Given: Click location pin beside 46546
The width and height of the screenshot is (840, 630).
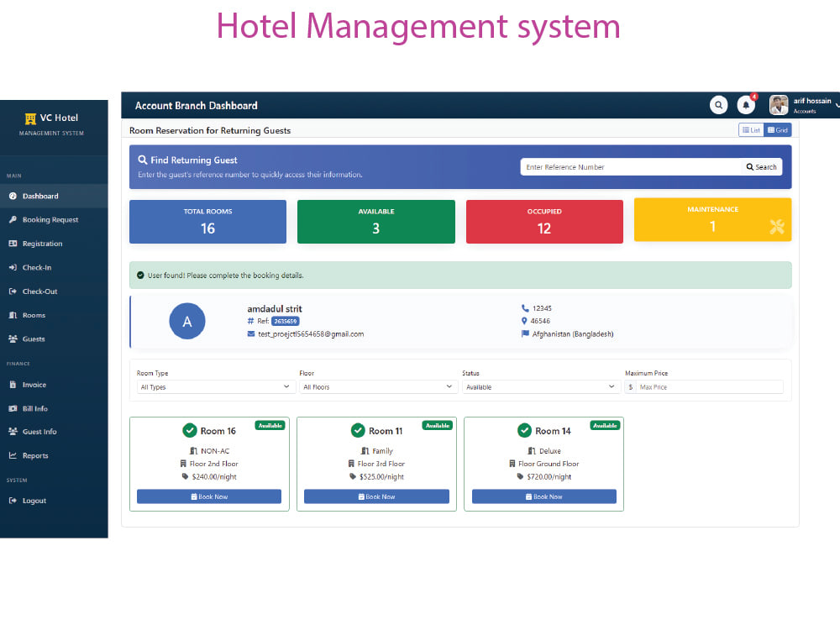Looking at the screenshot, I should point(524,321).
